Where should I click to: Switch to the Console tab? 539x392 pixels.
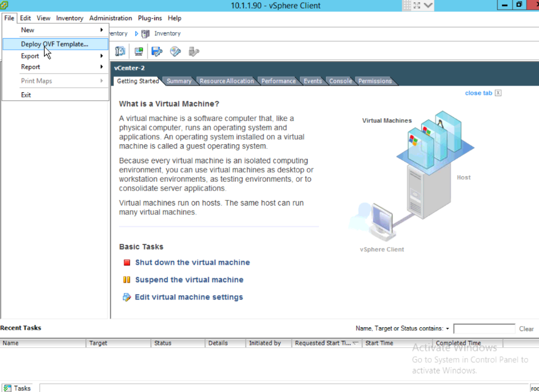coord(340,81)
